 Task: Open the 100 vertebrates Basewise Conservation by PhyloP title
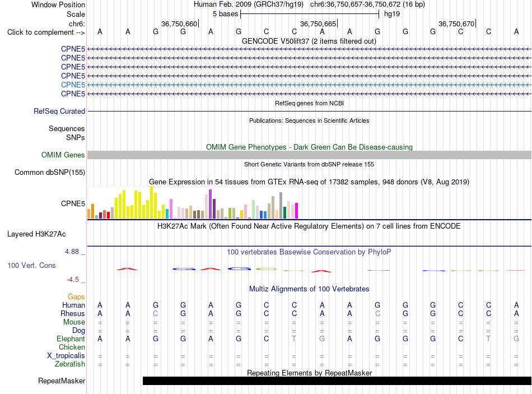coord(309,252)
